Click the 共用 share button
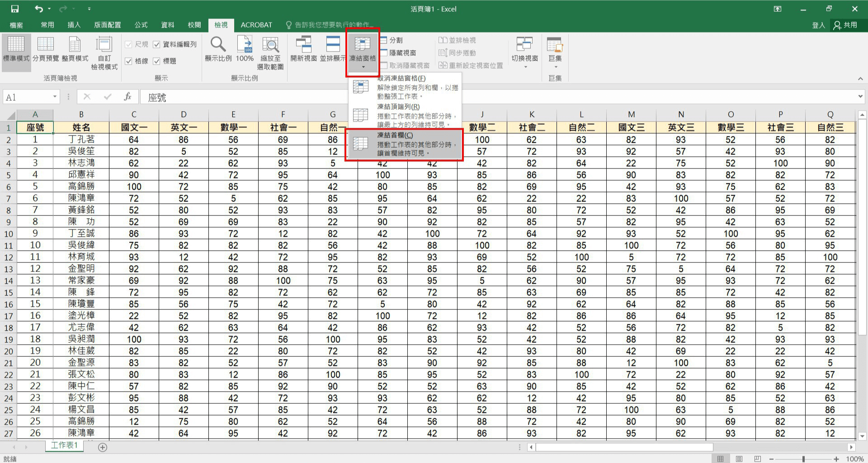 845,25
